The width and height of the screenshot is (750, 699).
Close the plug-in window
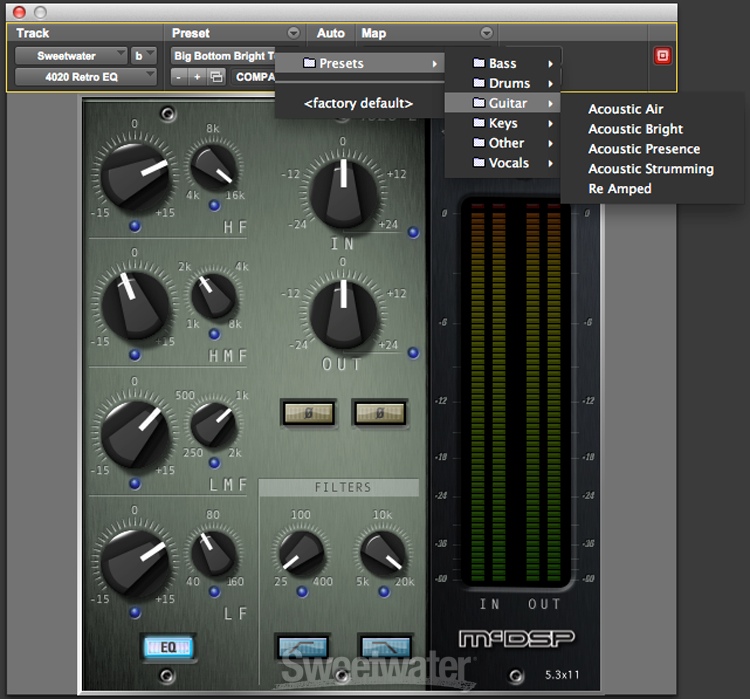pyautogui.click(x=19, y=12)
